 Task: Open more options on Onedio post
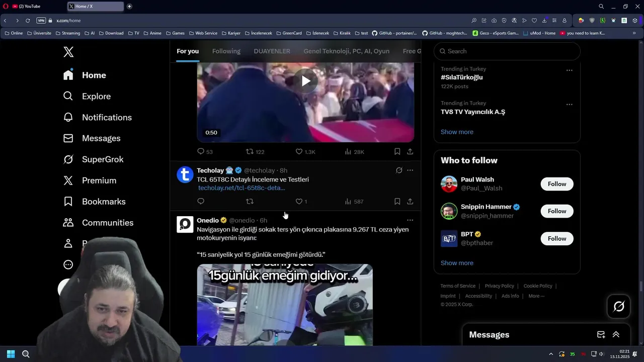[x=410, y=220]
